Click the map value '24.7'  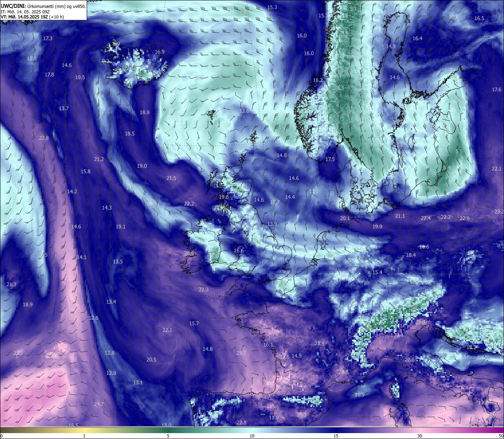(x=99, y=404)
